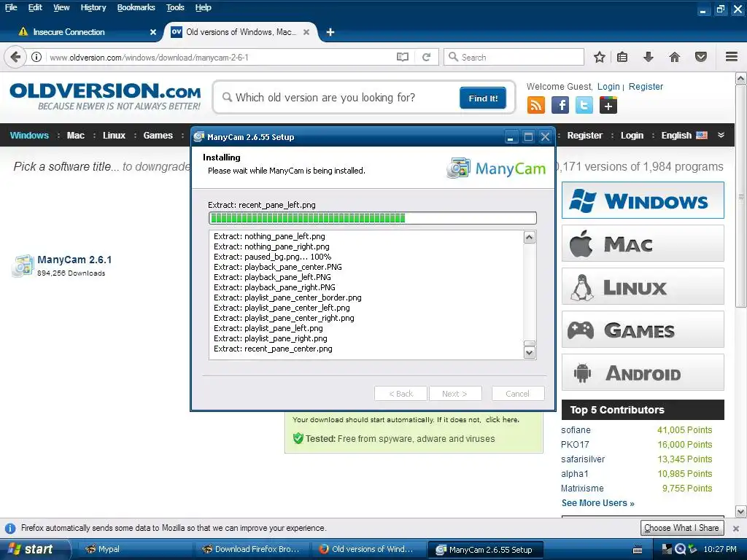Click installer green progress bar
Screen dimensions: 747x560
click(373, 218)
